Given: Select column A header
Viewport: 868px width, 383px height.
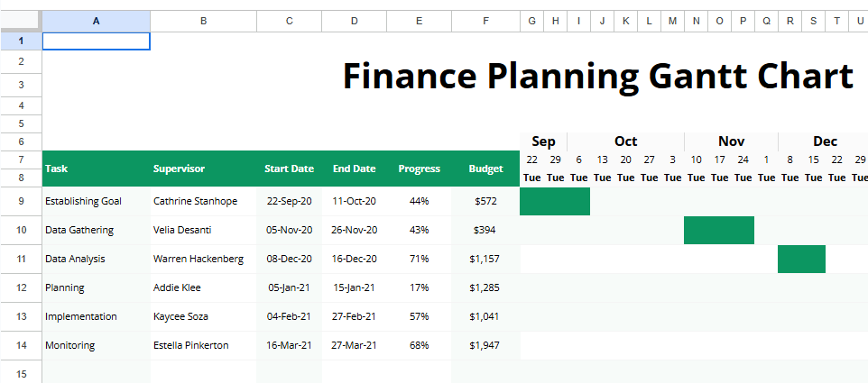Looking at the screenshot, I should [x=97, y=21].
